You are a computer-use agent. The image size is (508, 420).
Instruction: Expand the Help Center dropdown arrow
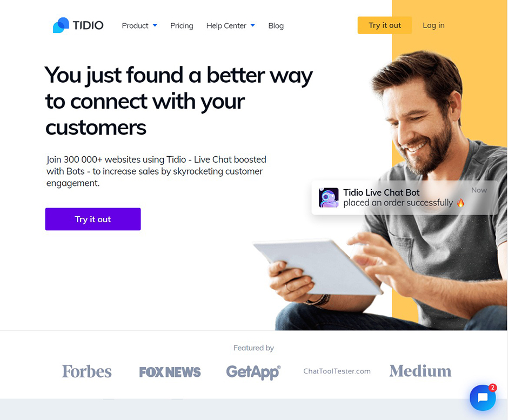pyautogui.click(x=253, y=25)
